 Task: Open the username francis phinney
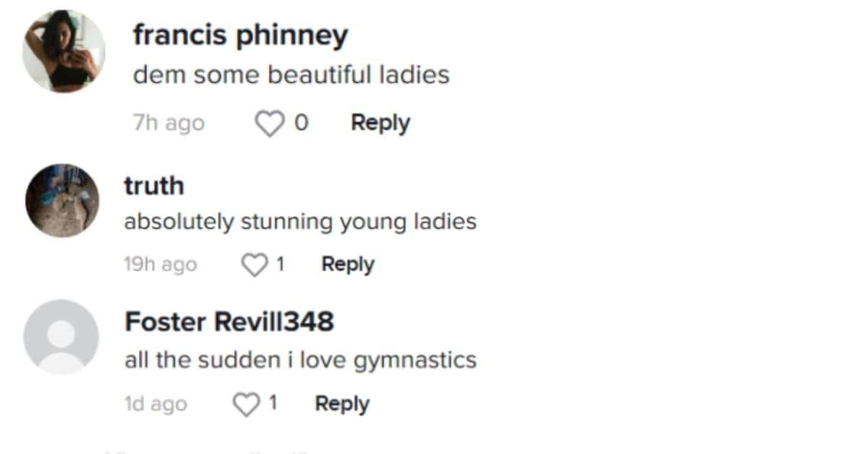(240, 33)
